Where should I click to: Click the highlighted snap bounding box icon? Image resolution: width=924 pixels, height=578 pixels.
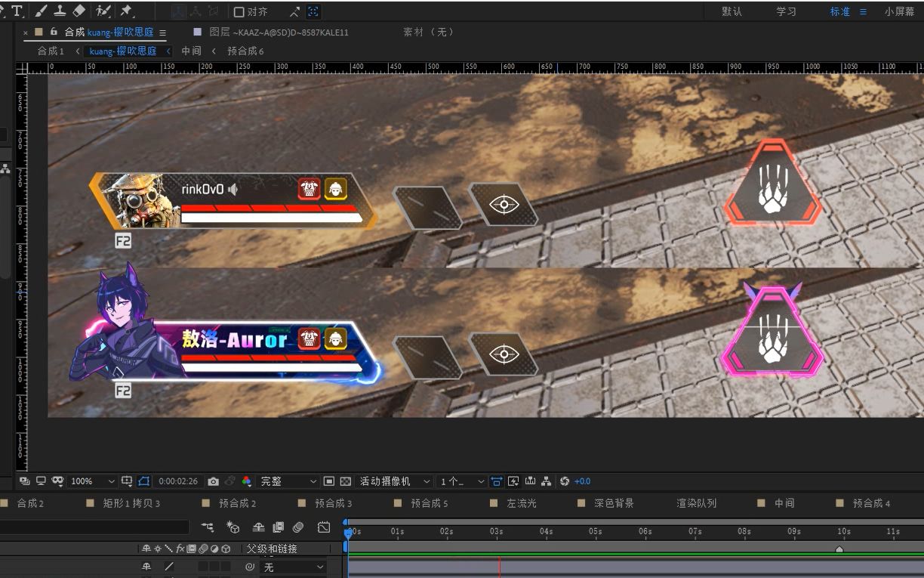(313, 12)
